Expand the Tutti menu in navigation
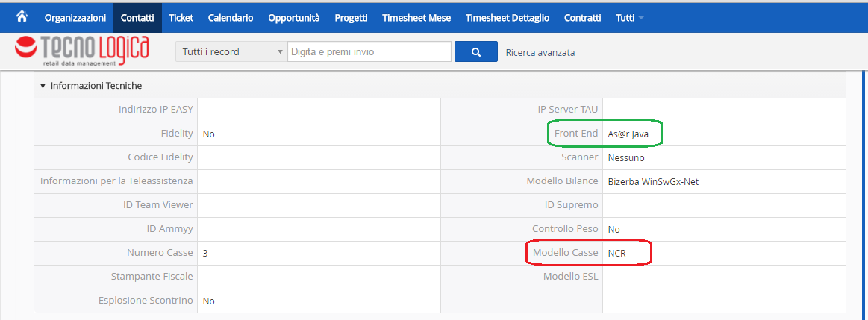Image resolution: width=868 pixels, height=320 pixels. (x=629, y=17)
